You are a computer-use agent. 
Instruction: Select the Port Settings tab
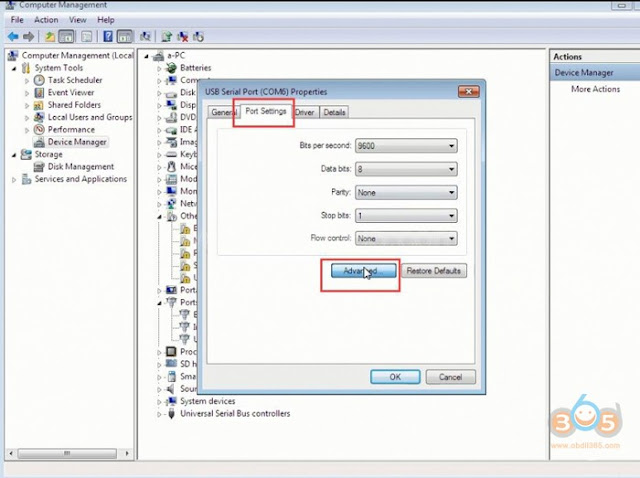266,111
